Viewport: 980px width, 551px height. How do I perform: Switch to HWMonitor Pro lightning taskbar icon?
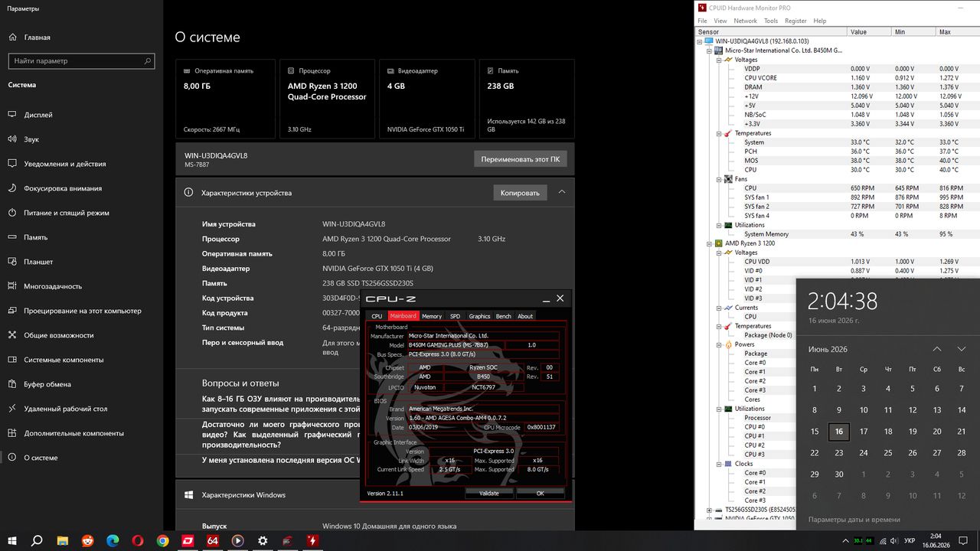coord(312,541)
